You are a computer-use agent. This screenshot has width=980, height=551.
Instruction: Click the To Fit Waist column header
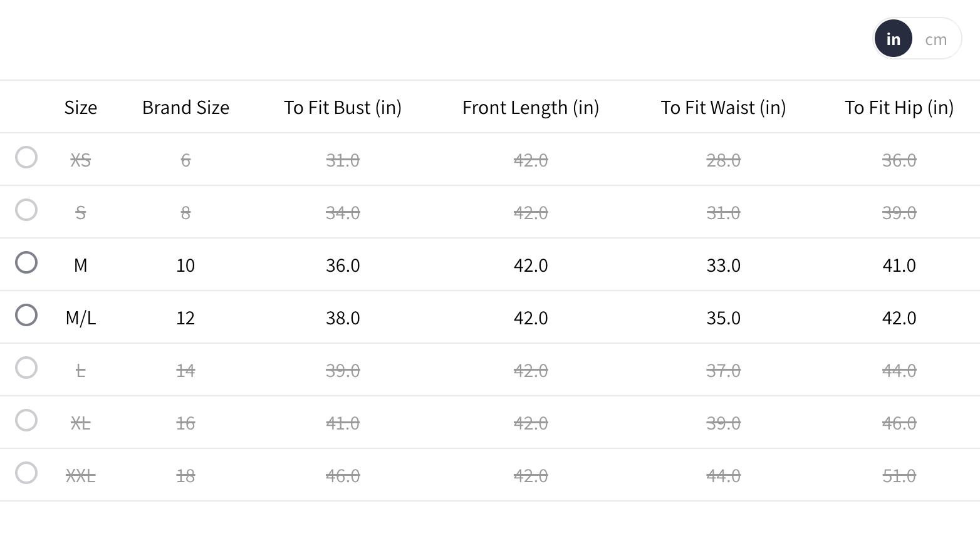tap(723, 108)
